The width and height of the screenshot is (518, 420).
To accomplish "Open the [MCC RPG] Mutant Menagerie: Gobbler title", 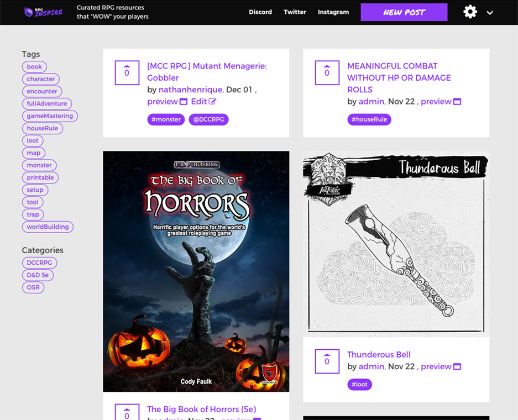I will coord(207,72).
